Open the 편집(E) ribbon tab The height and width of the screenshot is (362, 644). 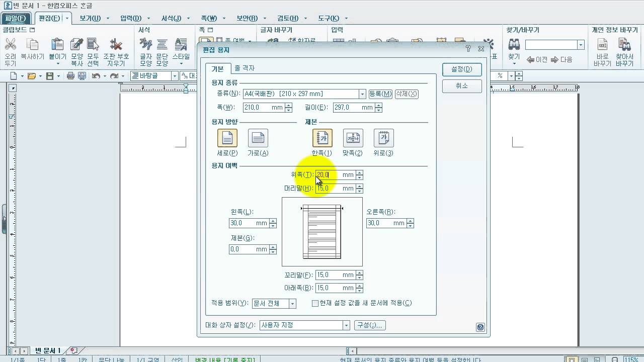[x=49, y=18]
